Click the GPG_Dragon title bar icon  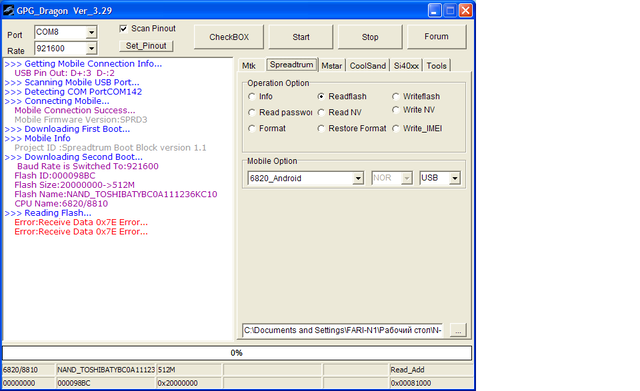pyautogui.click(x=8, y=10)
